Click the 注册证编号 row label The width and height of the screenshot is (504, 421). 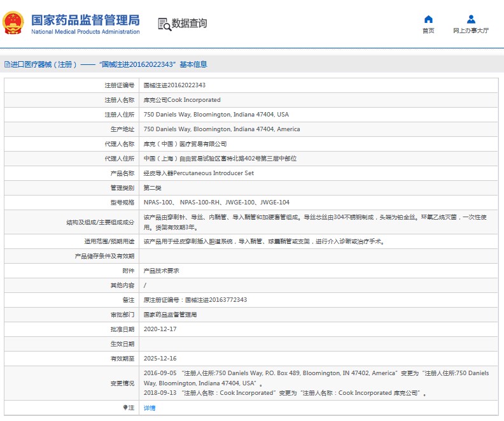coord(119,85)
